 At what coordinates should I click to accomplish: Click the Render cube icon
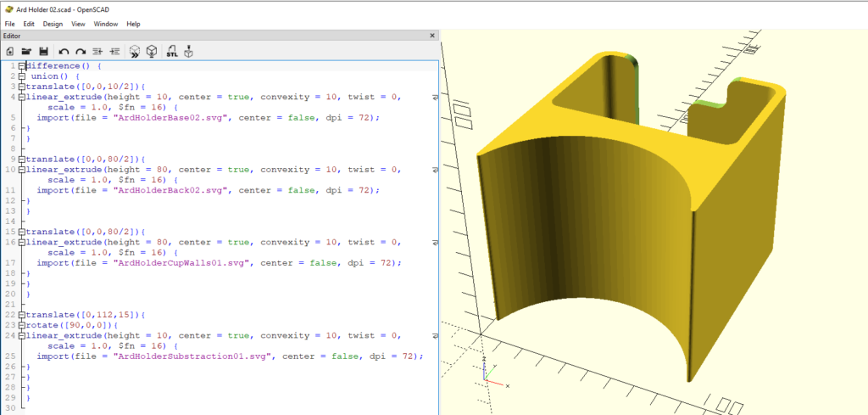[x=151, y=52]
